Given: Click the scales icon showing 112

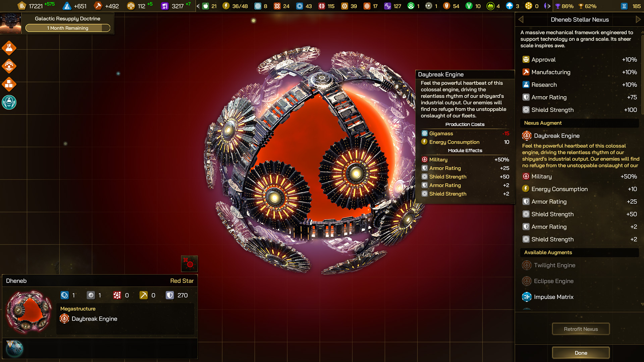Looking at the screenshot, I should pyautogui.click(x=131, y=6).
